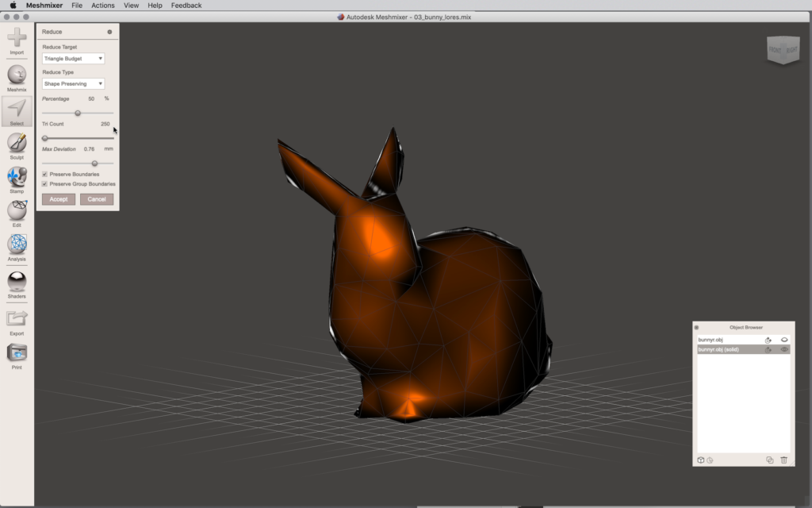Open the Stamp tool
The height and width of the screenshot is (508, 812).
(17, 177)
